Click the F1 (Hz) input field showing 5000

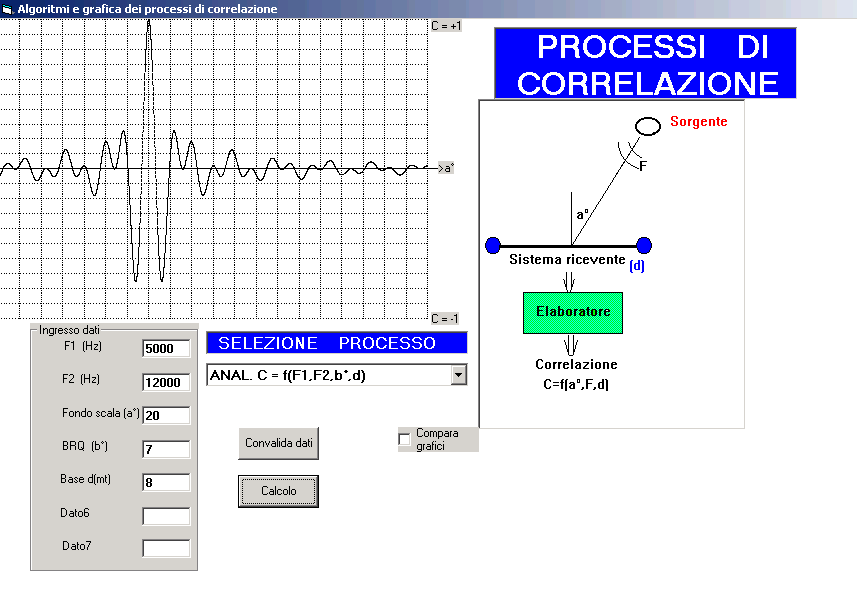[166, 348]
